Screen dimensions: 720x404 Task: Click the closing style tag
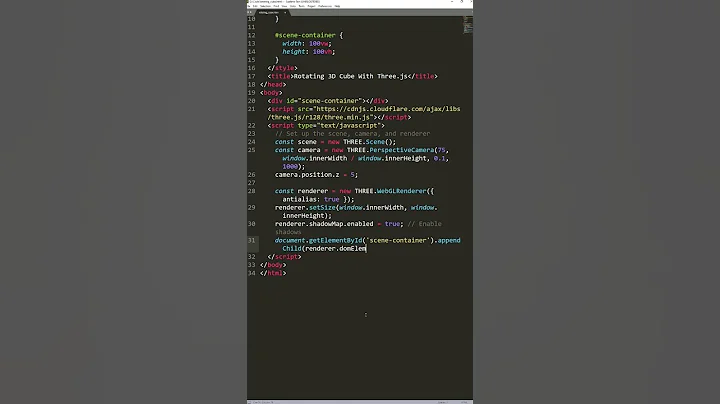pyautogui.click(x=282, y=68)
